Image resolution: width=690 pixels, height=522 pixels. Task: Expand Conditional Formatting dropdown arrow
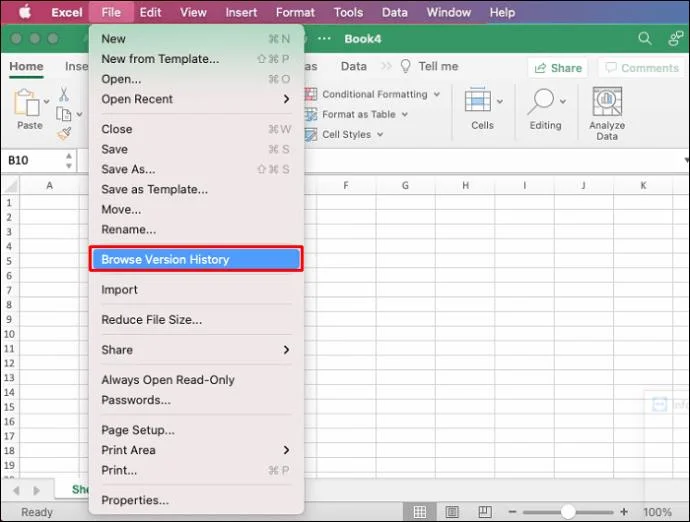[437, 94]
